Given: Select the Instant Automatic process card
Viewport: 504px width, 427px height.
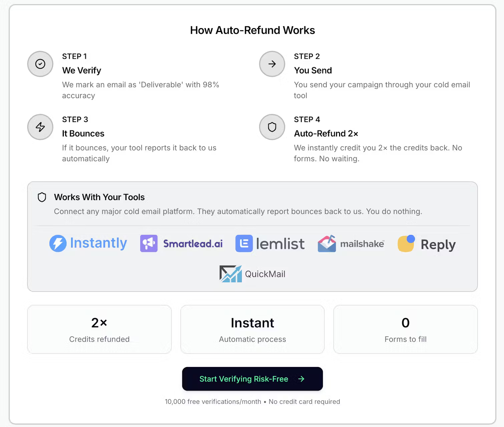Looking at the screenshot, I should [x=252, y=329].
